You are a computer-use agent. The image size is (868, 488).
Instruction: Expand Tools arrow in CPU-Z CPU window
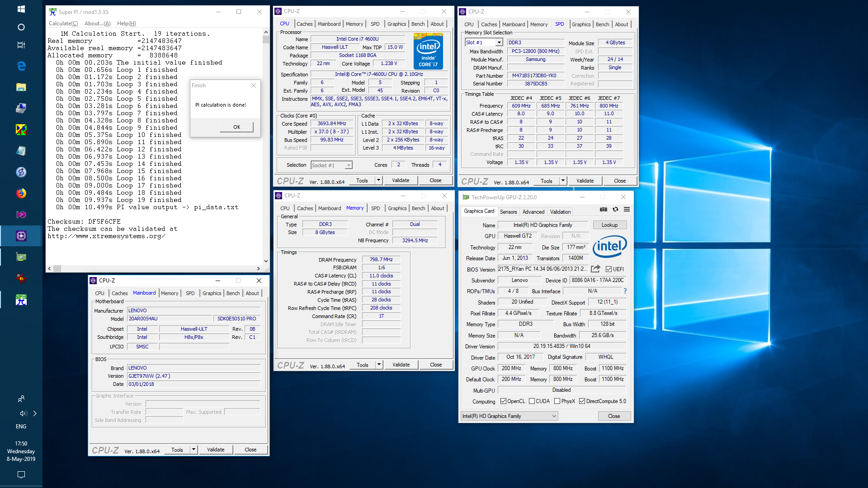(378, 180)
